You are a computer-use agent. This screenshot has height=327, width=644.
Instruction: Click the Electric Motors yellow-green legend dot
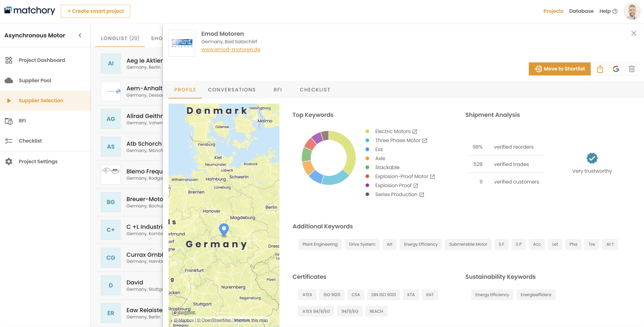coord(367,131)
